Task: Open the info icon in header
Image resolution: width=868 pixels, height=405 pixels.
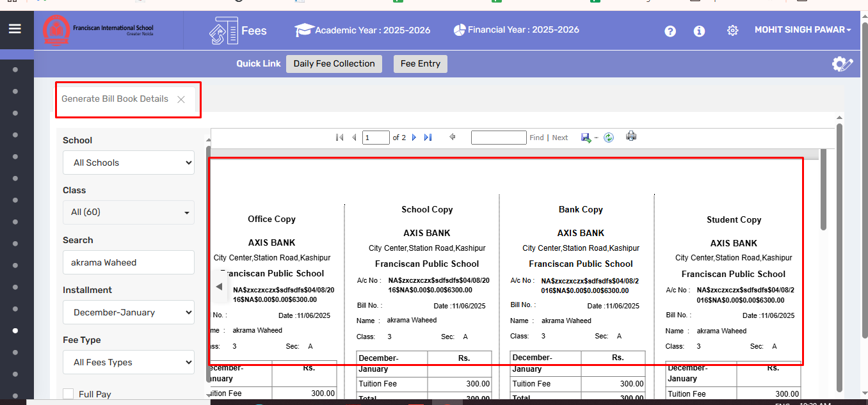Action: 699,31
